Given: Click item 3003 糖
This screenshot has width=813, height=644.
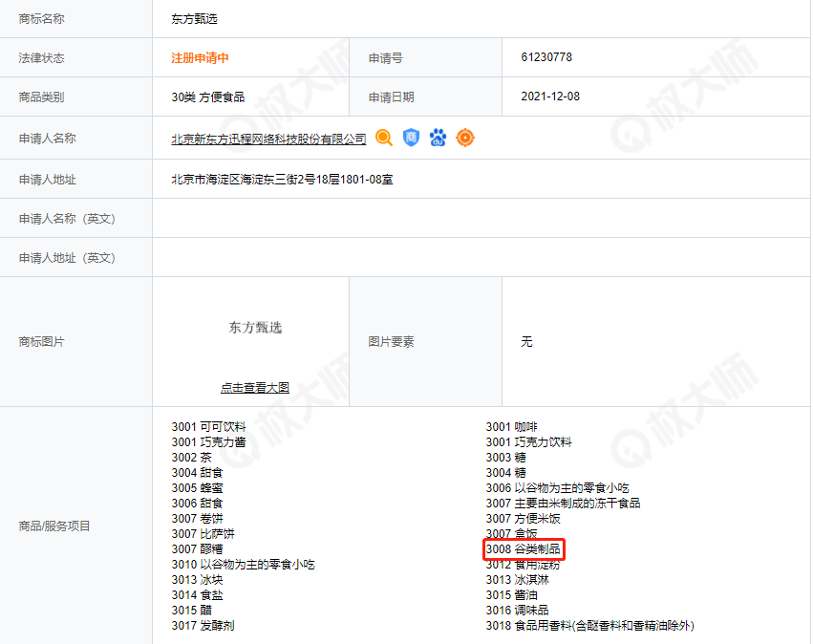Looking at the screenshot, I should click(x=505, y=458).
